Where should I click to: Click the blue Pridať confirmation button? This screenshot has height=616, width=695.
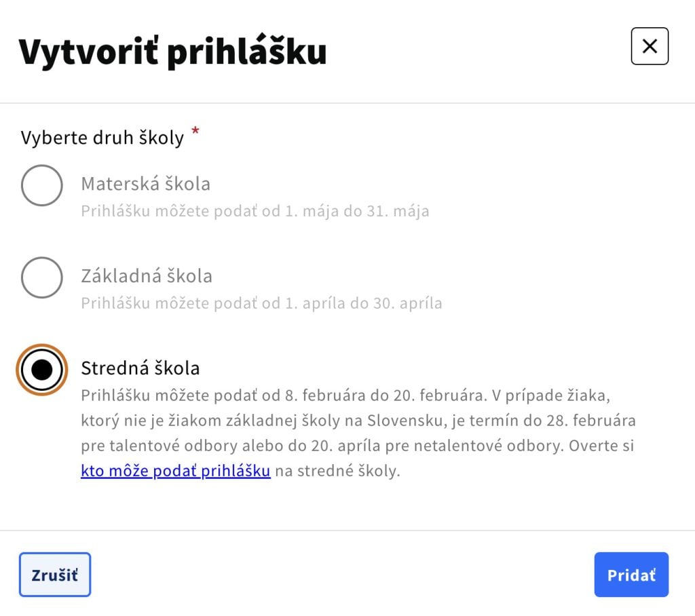(631, 575)
